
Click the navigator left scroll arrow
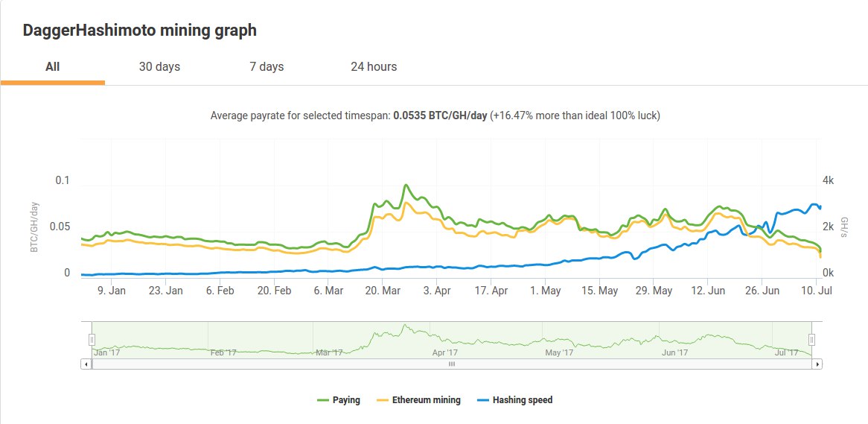[x=86, y=364]
